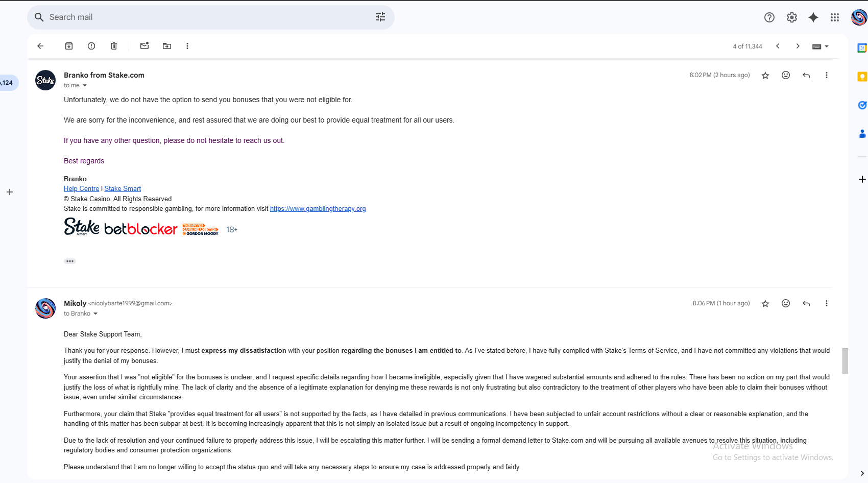Screen dimensions: 868x483
Task: Click the Stake sender avatar
Action: [x=45, y=80]
